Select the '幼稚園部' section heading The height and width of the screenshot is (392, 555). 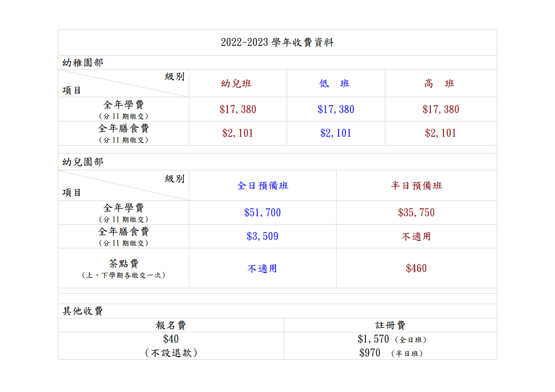click(x=83, y=63)
